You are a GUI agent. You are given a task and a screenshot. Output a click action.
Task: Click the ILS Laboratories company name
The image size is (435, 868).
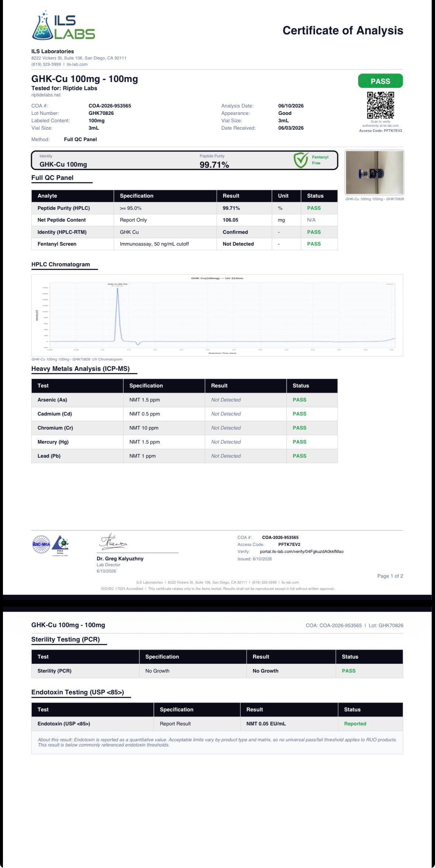click(x=52, y=51)
